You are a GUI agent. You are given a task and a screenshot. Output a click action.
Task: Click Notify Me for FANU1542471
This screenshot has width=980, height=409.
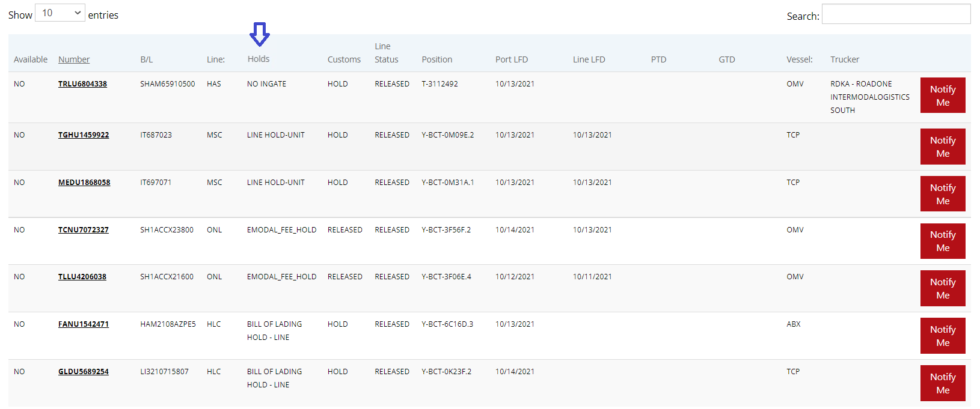pos(943,336)
